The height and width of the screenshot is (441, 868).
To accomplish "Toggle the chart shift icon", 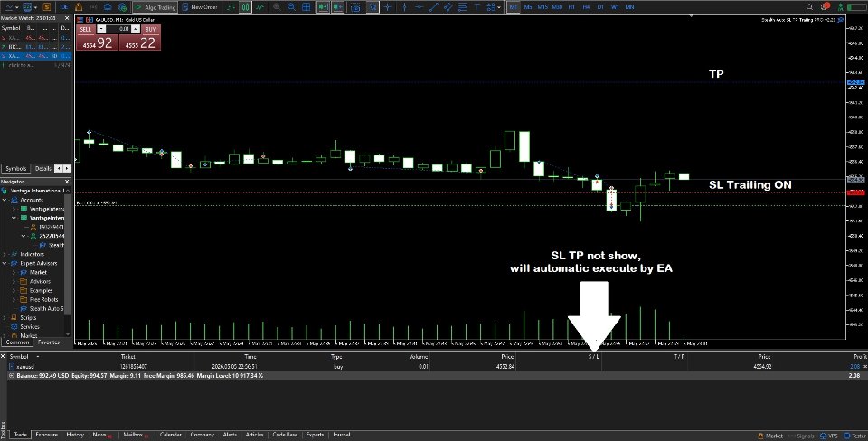I will (x=337, y=7).
